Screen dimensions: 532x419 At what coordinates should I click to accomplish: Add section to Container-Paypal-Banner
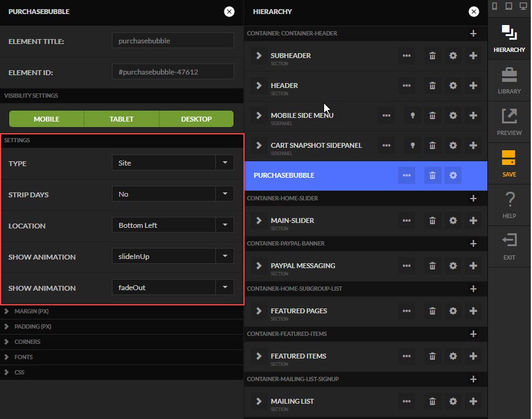(473, 244)
